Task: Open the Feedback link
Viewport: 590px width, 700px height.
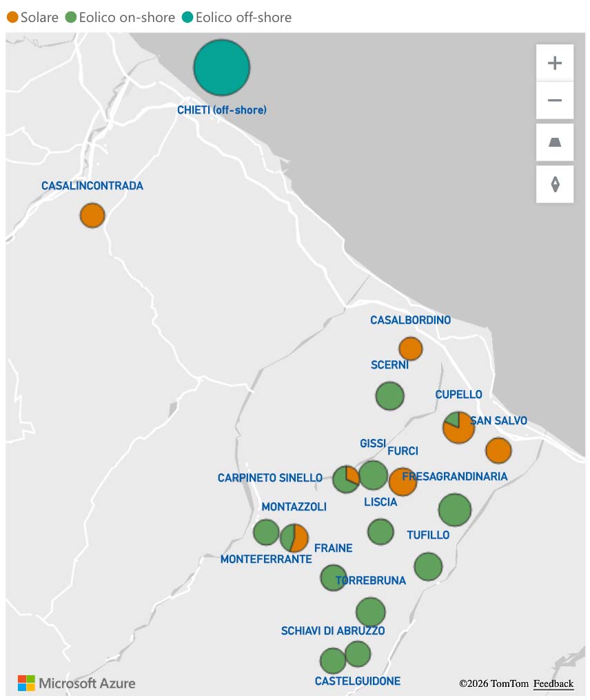Action: click(553, 683)
